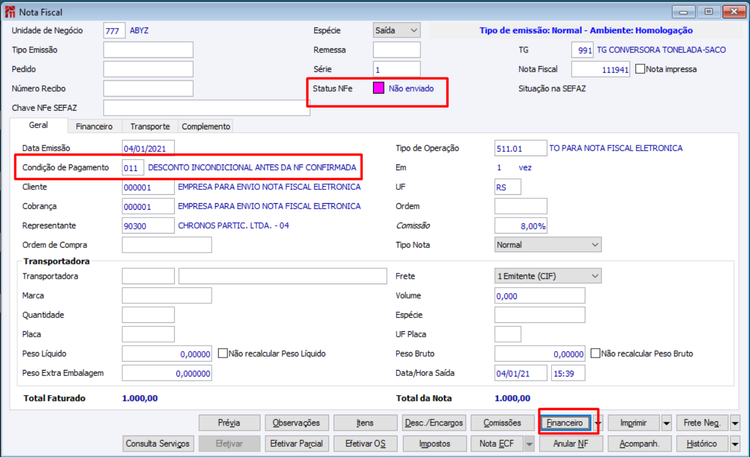
Task: Click the Cobrança code field
Action: click(x=148, y=206)
